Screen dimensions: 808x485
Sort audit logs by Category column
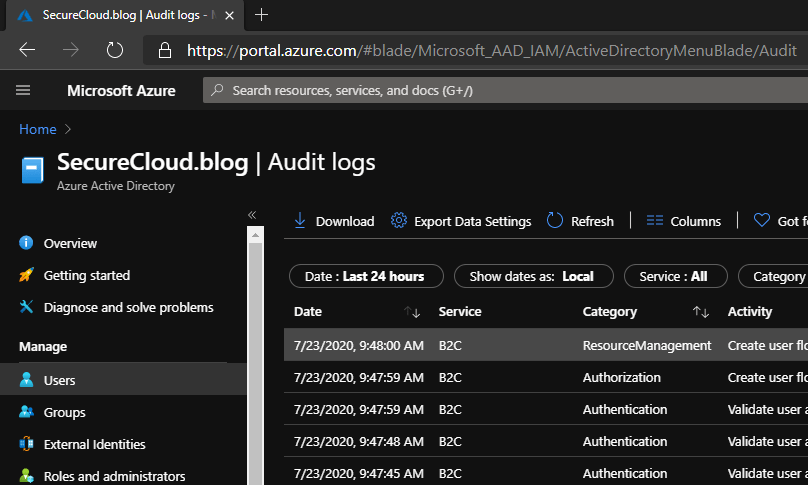pyautogui.click(x=701, y=312)
